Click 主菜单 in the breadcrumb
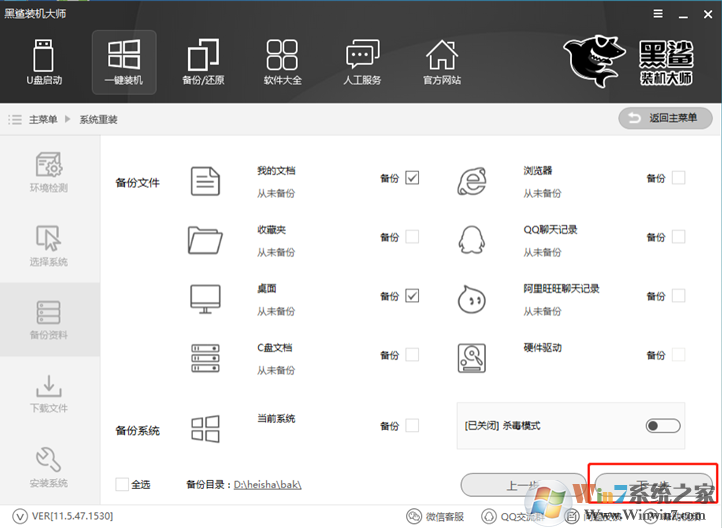This screenshot has width=722, height=529. pyautogui.click(x=43, y=119)
